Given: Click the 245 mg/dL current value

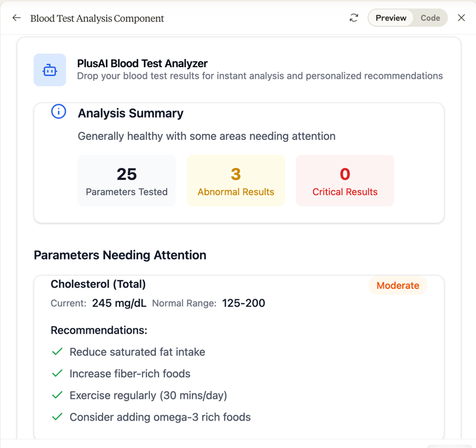Looking at the screenshot, I should pos(119,303).
